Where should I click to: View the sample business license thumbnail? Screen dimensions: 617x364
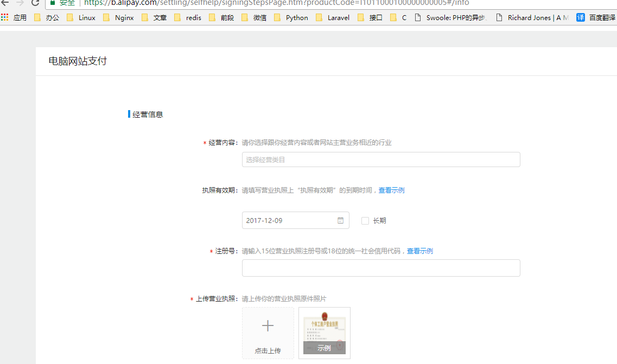(x=324, y=333)
